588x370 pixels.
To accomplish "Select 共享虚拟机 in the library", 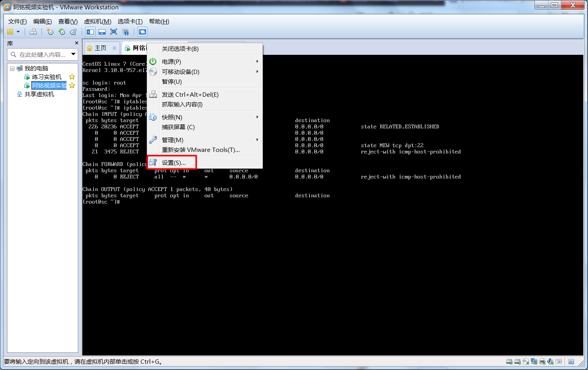I will tap(40, 94).
